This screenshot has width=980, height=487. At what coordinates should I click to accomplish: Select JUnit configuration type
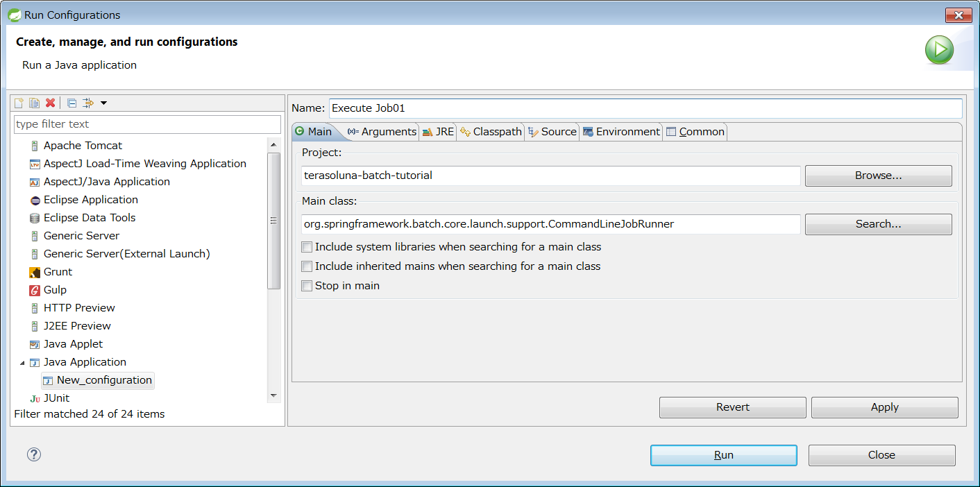point(56,398)
